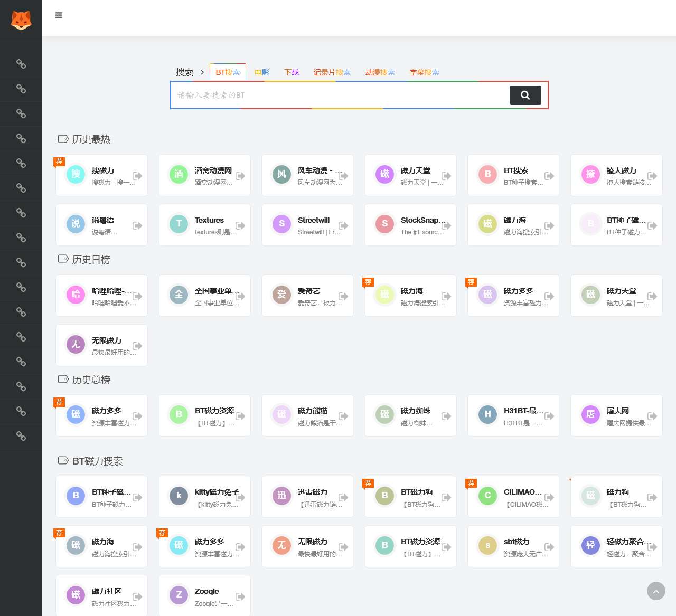Image resolution: width=676 pixels, height=616 pixels.
Task: Click the go arrow on 磁力熊猫 card
Action: pyautogui.click(x=343, y=416)
